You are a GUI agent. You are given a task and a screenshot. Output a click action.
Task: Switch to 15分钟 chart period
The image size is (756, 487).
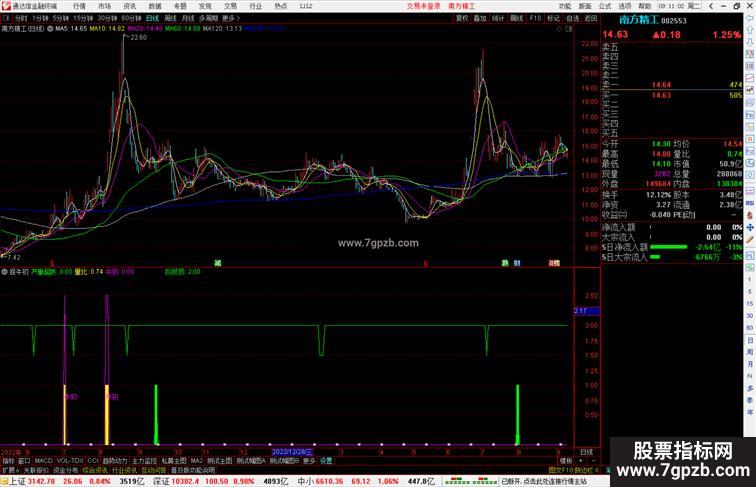click(83, 18)
